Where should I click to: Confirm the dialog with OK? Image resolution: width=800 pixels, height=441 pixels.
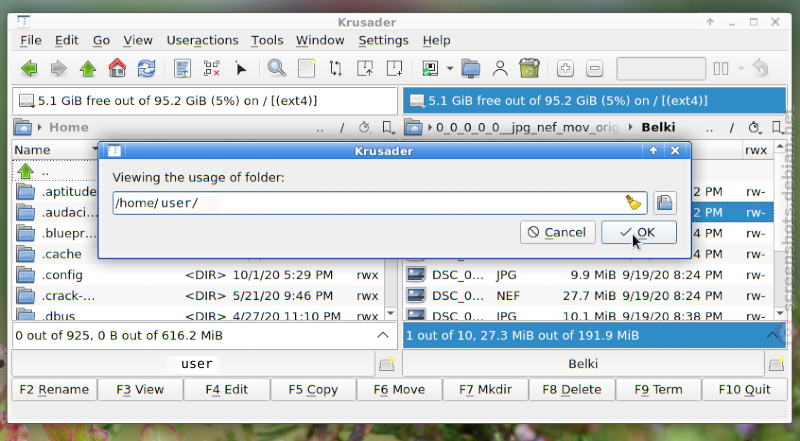click(639, 232)
